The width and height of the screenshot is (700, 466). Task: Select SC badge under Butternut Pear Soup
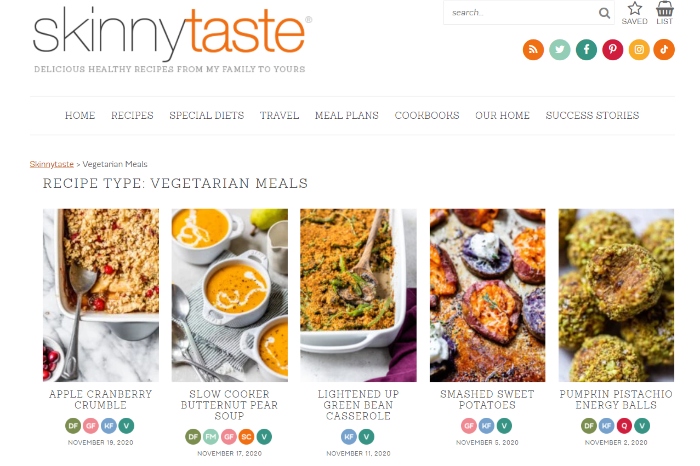pyautogui.click(x=246, y=437)
